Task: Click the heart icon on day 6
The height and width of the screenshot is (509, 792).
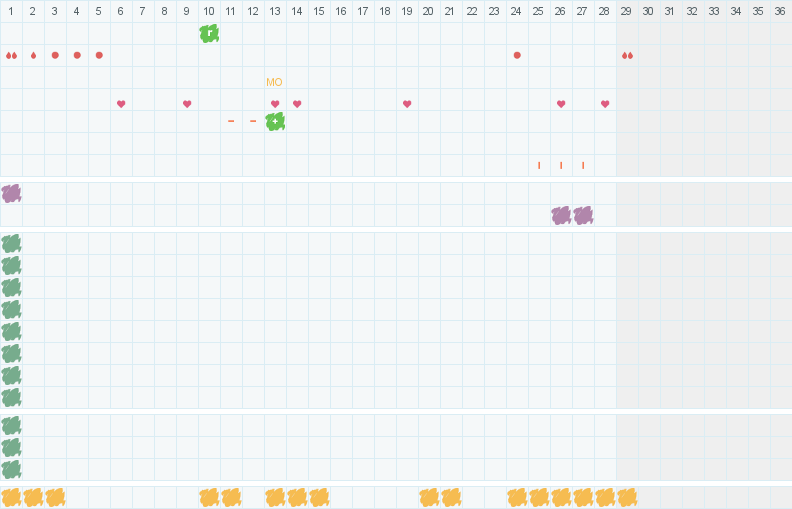Action: pos(121,104)
